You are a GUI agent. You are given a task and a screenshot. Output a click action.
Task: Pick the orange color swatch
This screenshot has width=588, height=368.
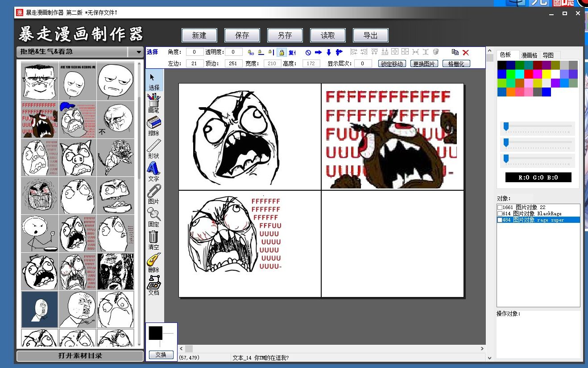pos(511,92)
